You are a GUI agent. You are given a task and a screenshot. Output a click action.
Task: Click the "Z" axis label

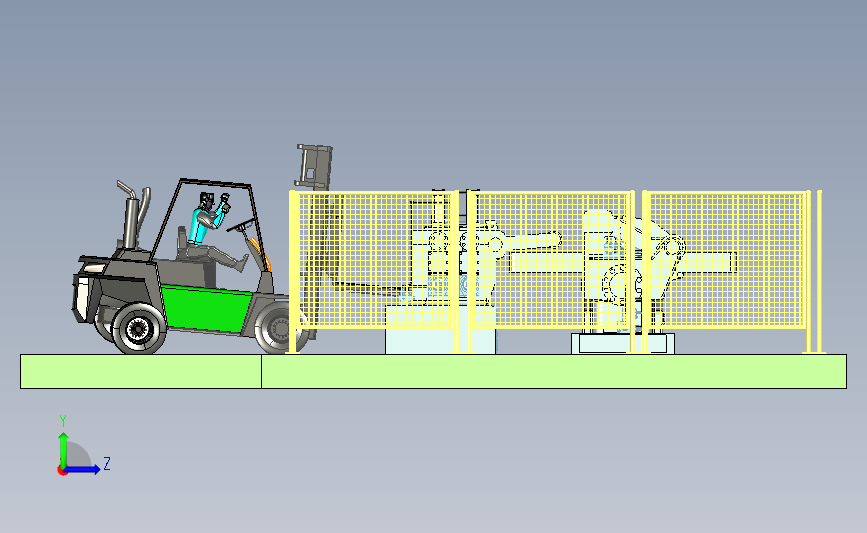pos(107,463)
